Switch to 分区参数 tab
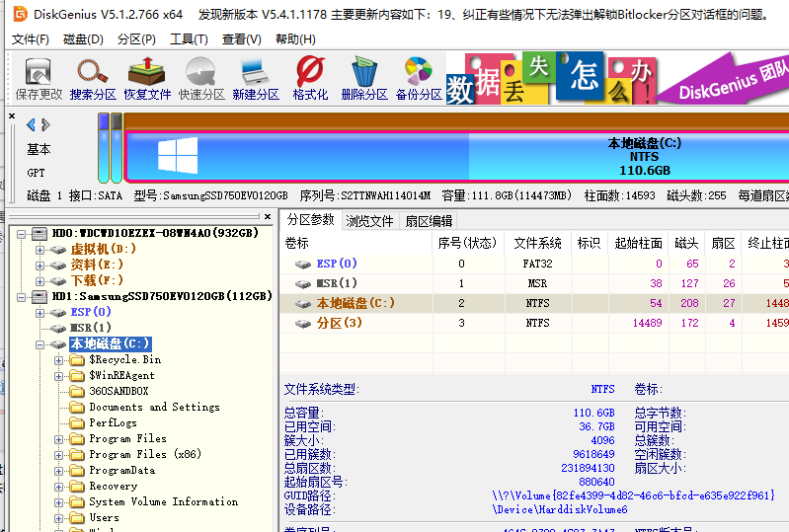The width and height of the screenshot is (789, 532). [x=310, y=220]
